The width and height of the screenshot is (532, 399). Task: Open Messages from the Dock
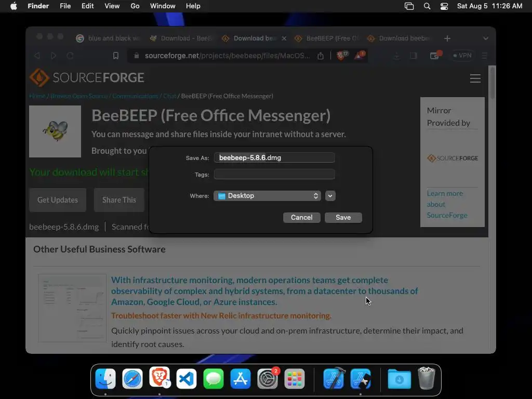[214, 379]
